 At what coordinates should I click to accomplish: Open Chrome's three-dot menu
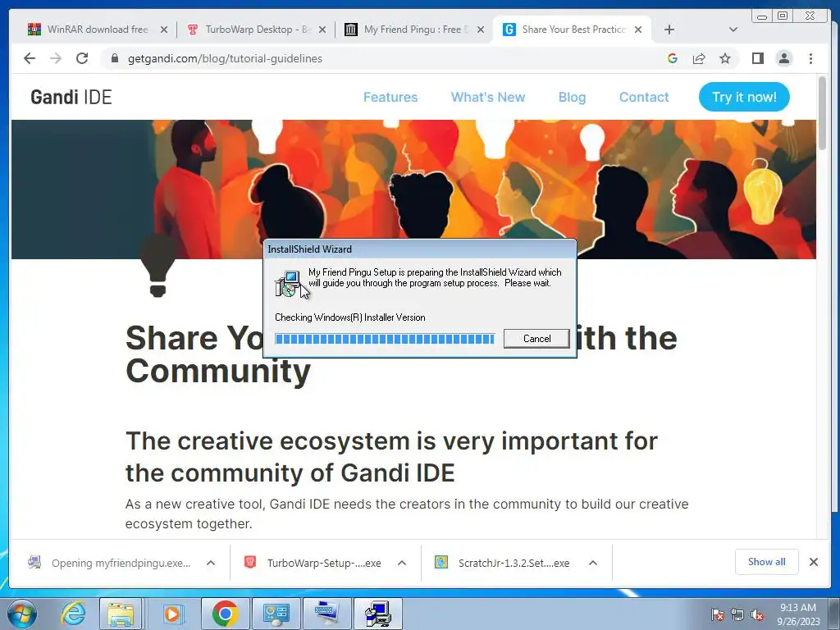pos(811,58)
